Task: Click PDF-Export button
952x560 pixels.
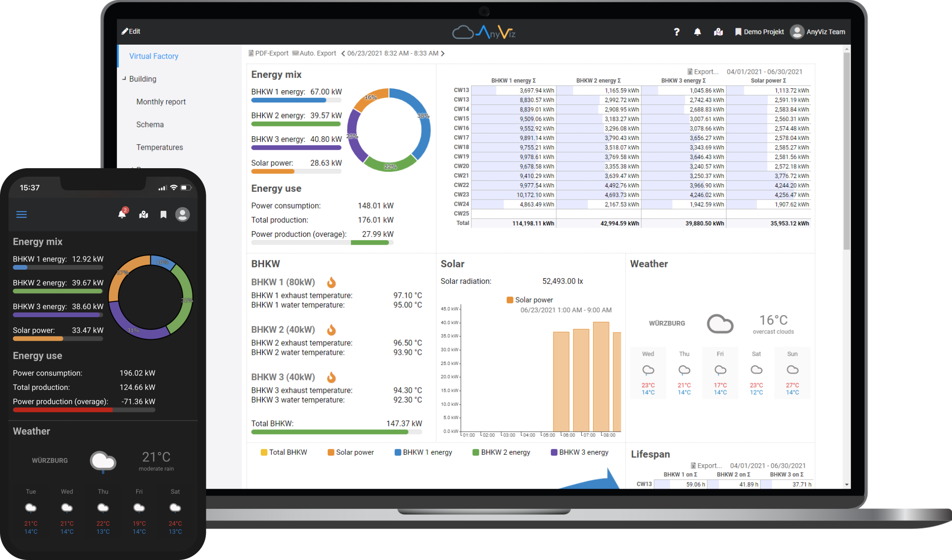Action: (x=268, y=54)
